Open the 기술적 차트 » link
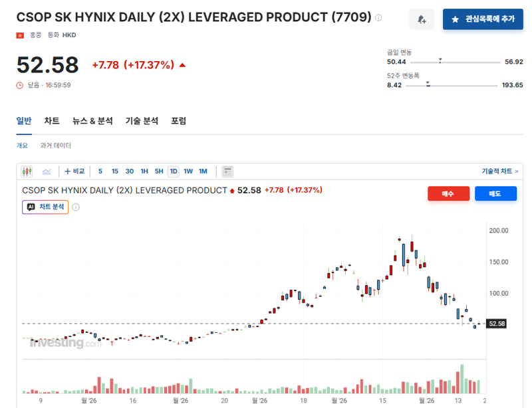Screen dimensions: 532x408 point(500,171)
